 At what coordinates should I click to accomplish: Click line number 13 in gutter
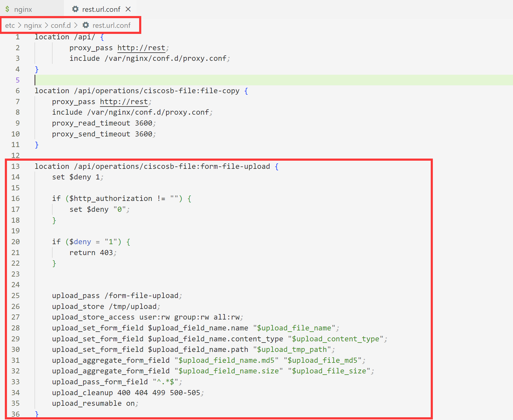pos(15,166)
